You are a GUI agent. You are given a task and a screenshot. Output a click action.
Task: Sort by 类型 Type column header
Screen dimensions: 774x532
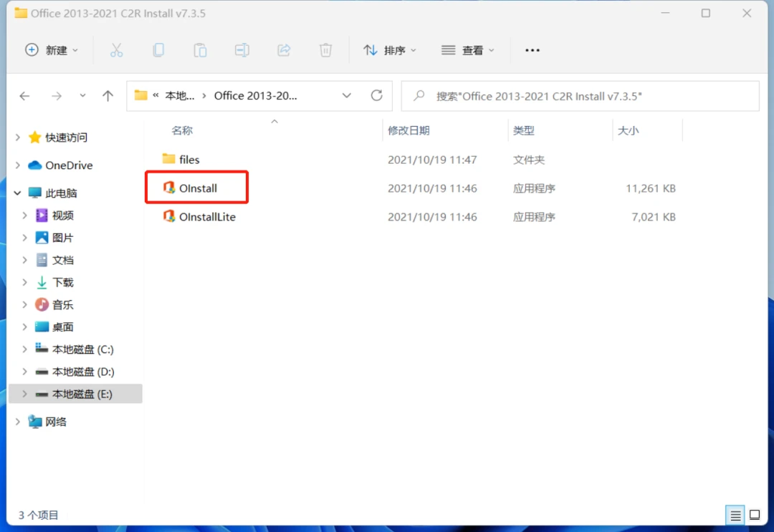coord(523,130)
